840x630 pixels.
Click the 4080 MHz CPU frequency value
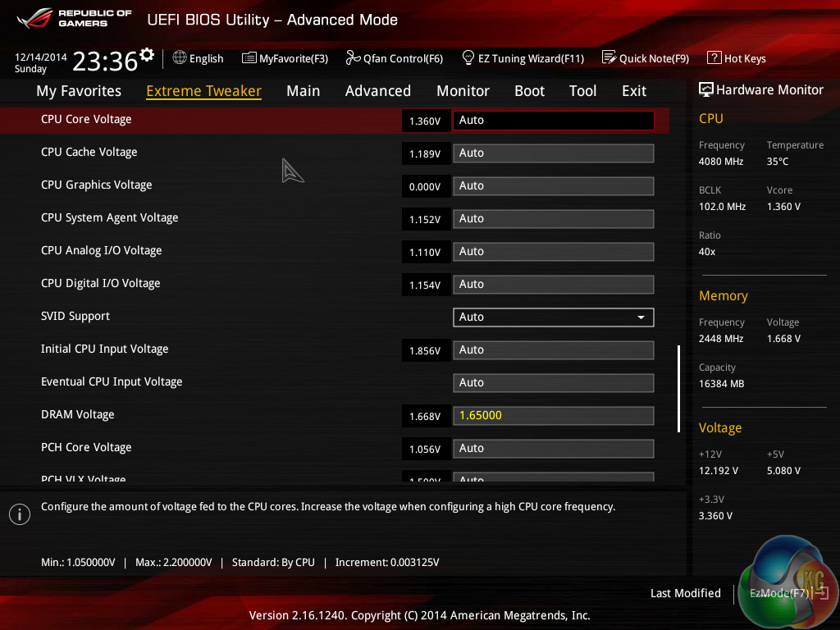(x=721, y=162)
